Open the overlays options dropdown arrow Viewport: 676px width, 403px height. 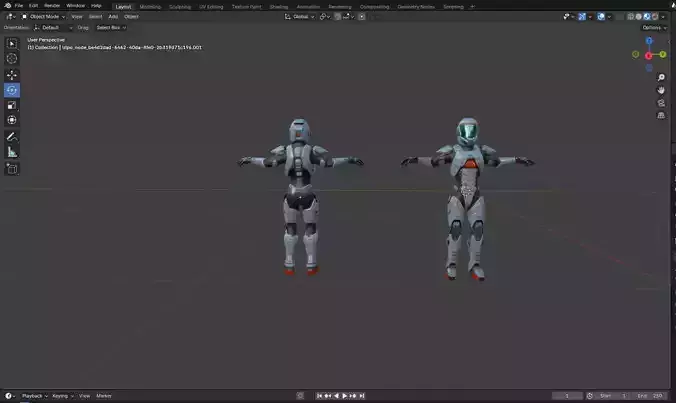pyautogui.click(x=609, y=17)
